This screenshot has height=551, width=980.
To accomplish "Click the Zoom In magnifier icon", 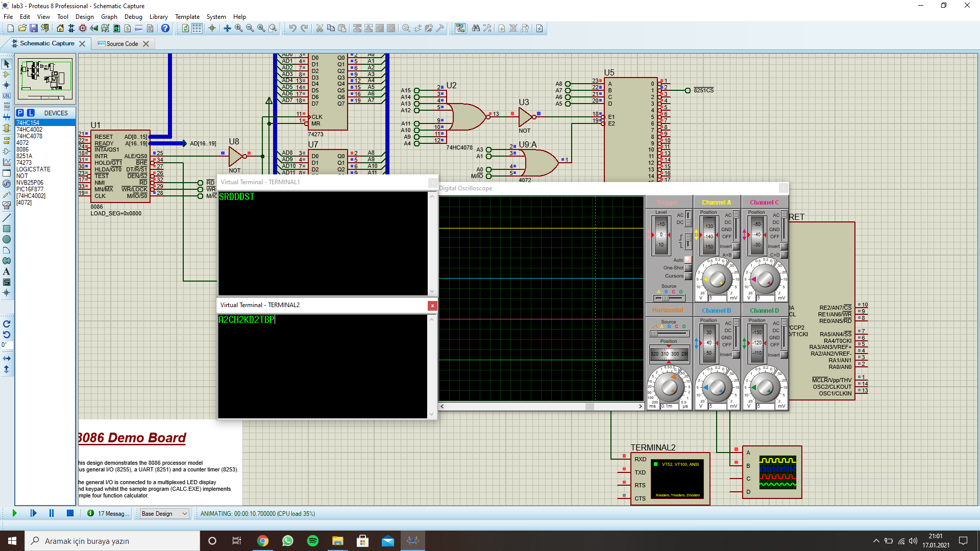I will 238,28.
